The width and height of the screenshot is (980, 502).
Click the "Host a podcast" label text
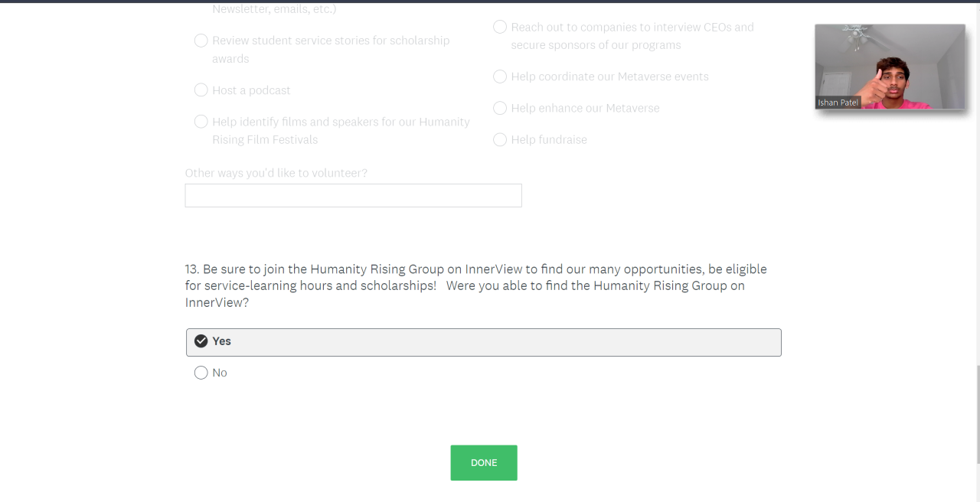click(x=251, y=90)
